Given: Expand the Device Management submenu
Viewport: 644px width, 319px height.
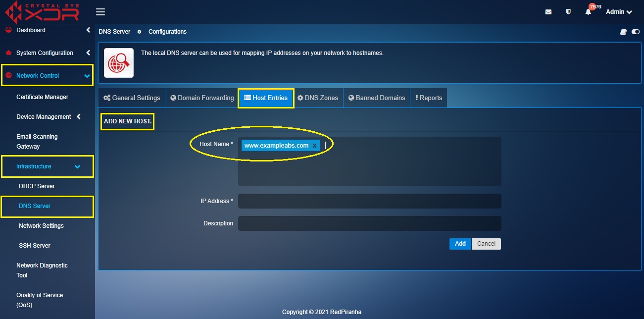Looking at the screenshot, I should [x=48, y=117].
